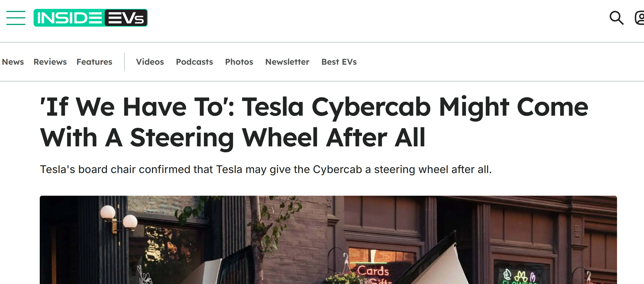The height and width of the screenshot is (284, 644).
Task: Open the Reviews section
Action: [x=50, y=62]
